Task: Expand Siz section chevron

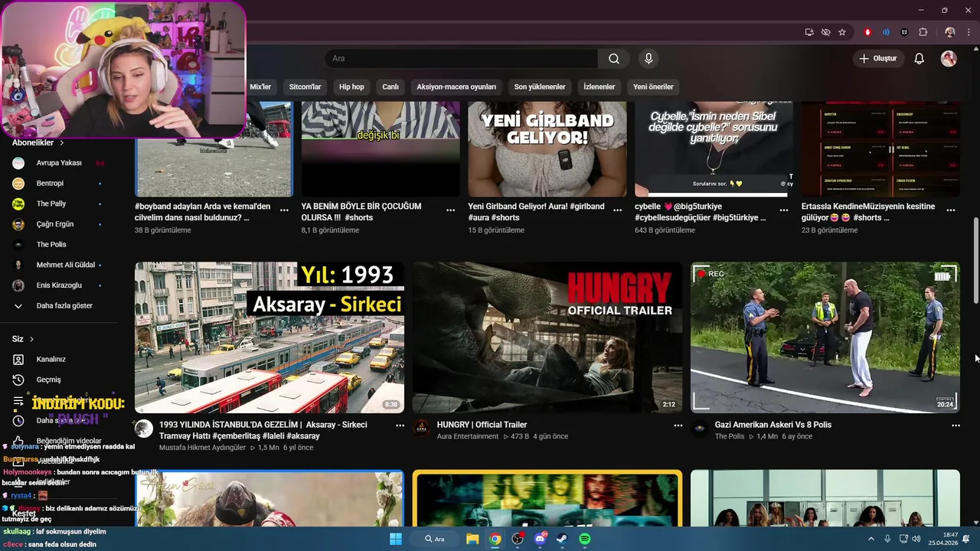Action: (31, 339)
